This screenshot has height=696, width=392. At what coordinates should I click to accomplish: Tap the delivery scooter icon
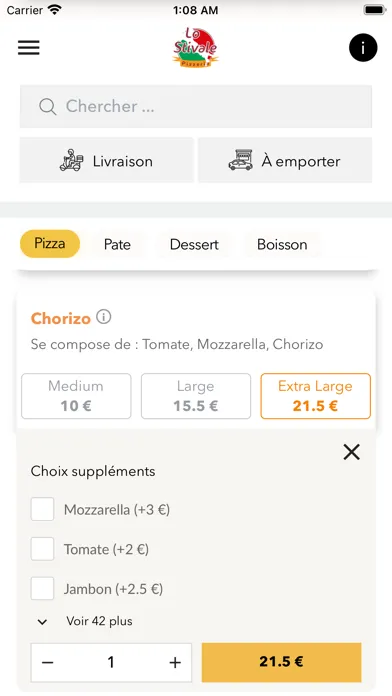click(71, 160)
